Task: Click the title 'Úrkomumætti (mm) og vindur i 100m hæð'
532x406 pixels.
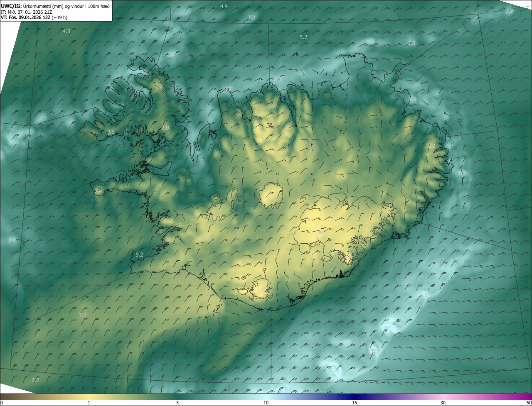Action: [66, 6]
